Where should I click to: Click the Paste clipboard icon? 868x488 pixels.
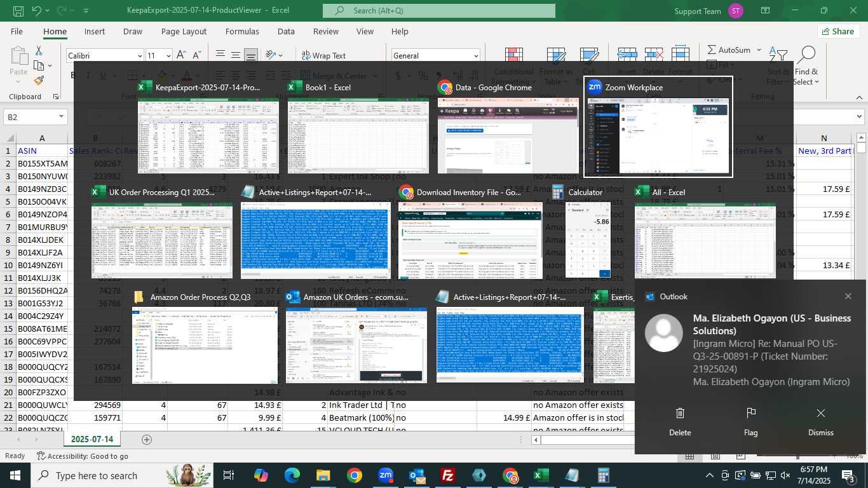tap(18, 56)
